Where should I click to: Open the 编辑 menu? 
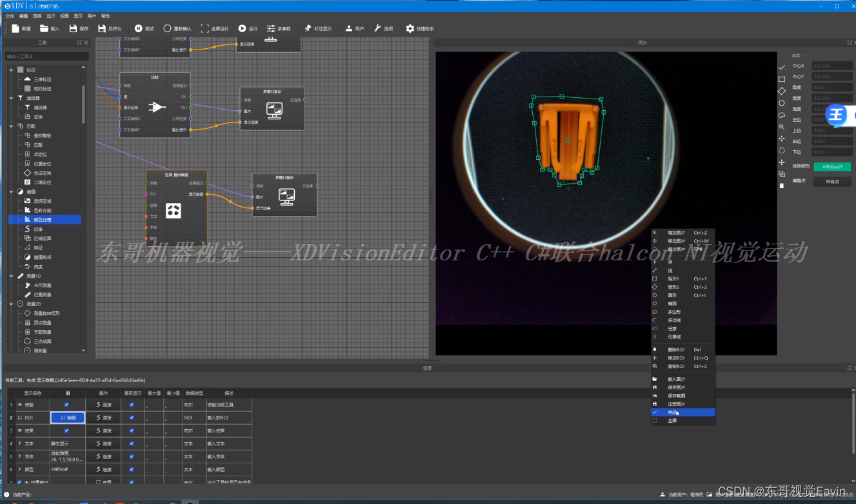tap(24, 15)
